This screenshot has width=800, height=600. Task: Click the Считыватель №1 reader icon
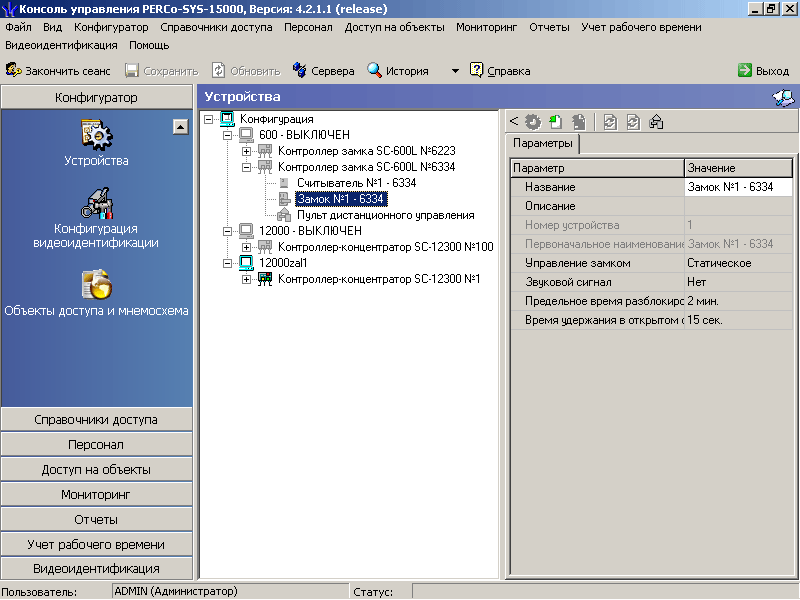[284, 183]
